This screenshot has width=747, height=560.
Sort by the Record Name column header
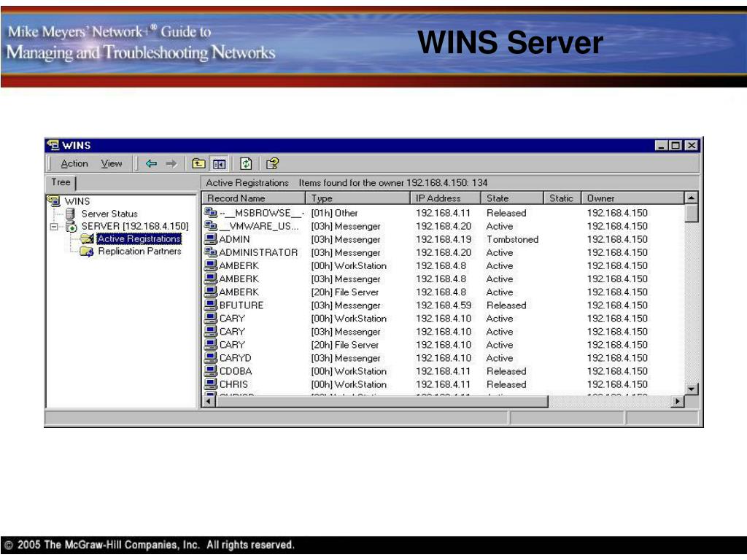pos(253,198)
